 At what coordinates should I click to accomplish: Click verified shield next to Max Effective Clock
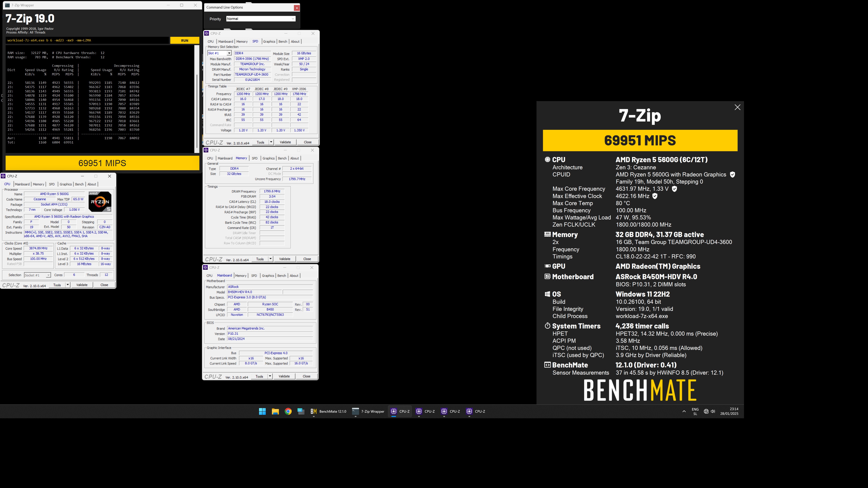click(655, 196)
